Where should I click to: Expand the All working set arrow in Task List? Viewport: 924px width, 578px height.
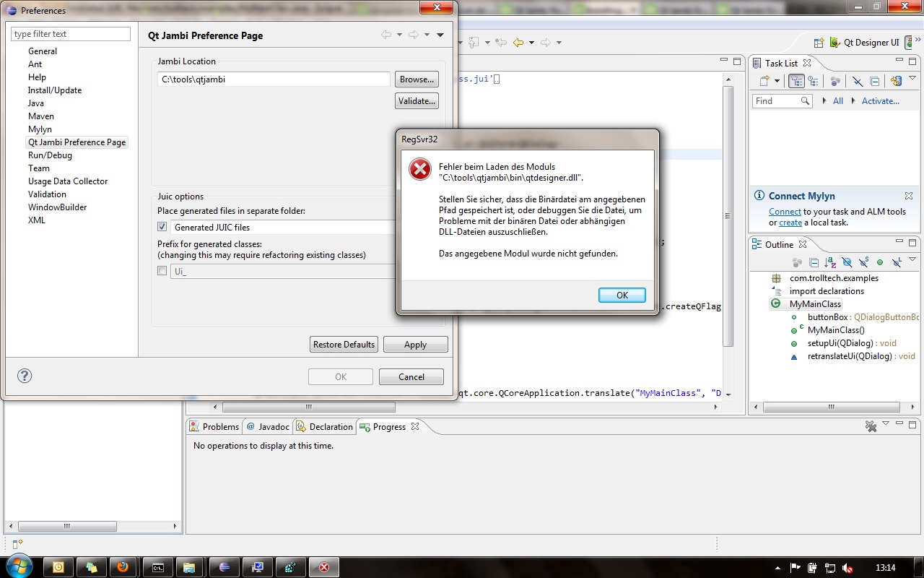[x=825, y=101]
